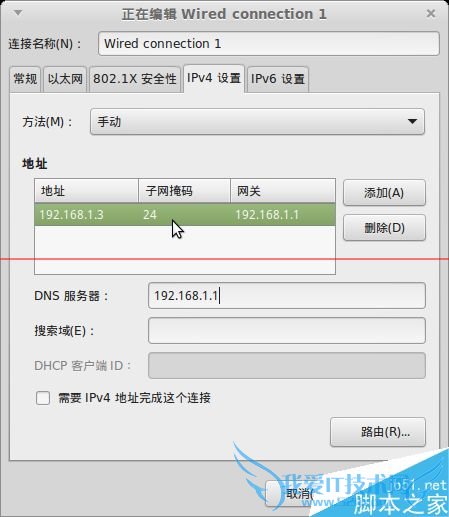The width and height of the screenshot is (449, 517).
Task: Close the Wired connection 1 dialog
Action: (431, 13)
